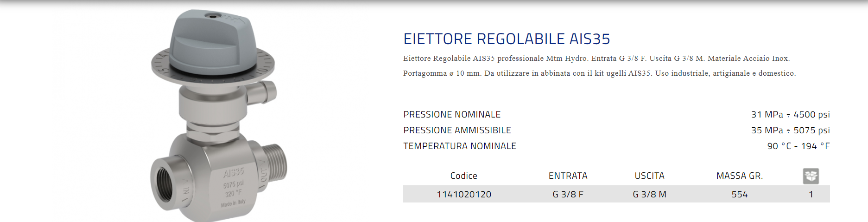The image size is (868, 222).
Task: Click the 35 MPa ÷ 5075 psi value
Action: [x=790, y=131]
